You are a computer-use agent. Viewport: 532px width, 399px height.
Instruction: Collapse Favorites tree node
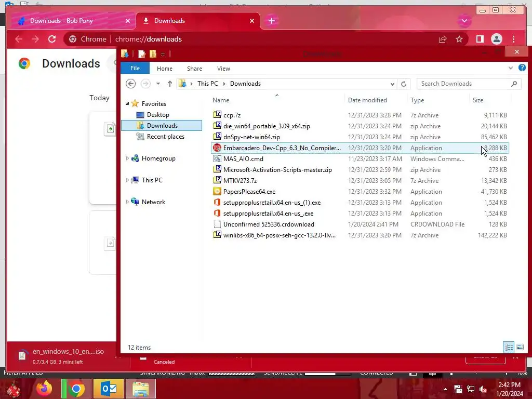pos(128,103)
